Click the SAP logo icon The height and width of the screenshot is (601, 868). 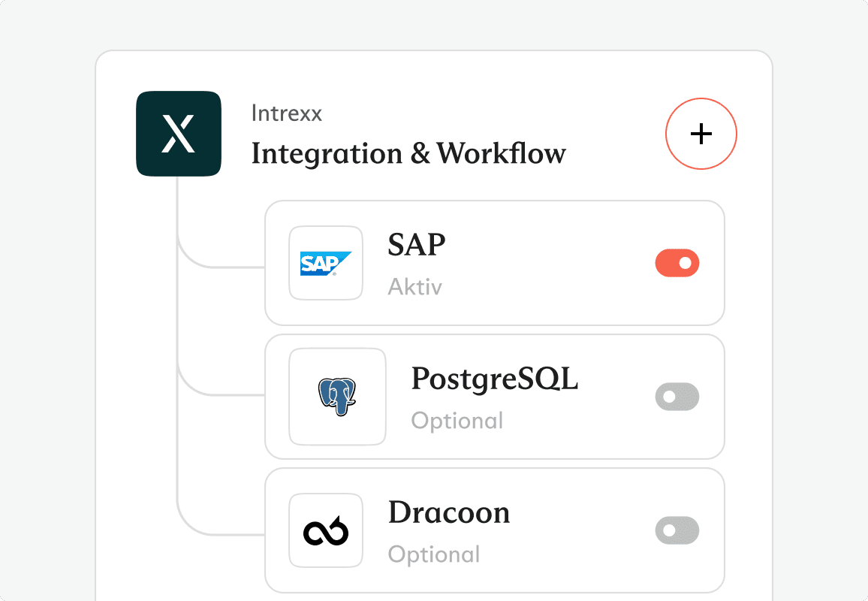click(x=326, y=263)
